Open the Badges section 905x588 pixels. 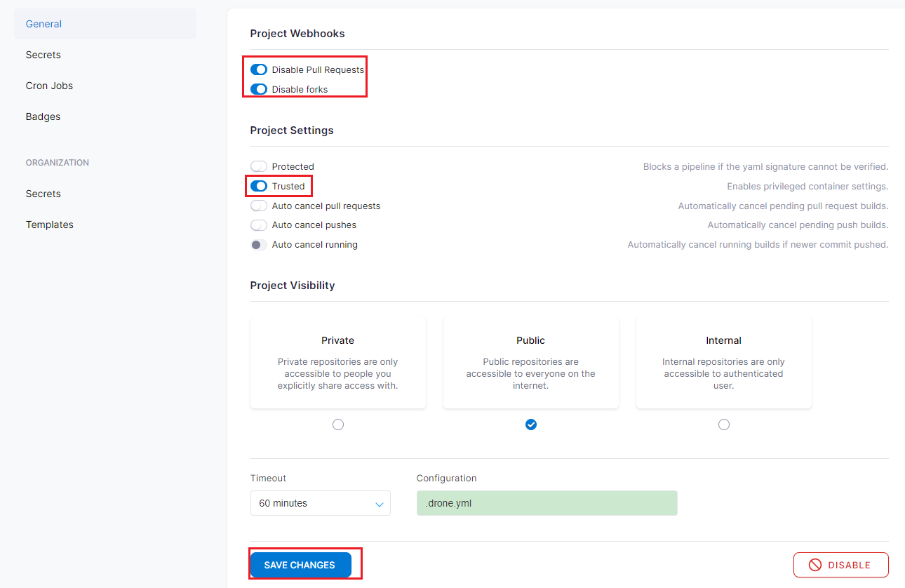coord(43,116)
